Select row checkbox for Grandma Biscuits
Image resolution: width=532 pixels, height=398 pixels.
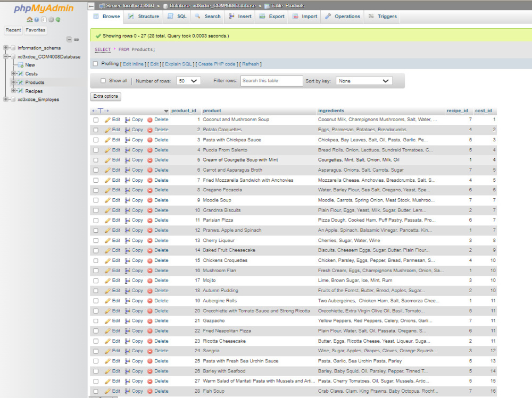tap(96, 210)
